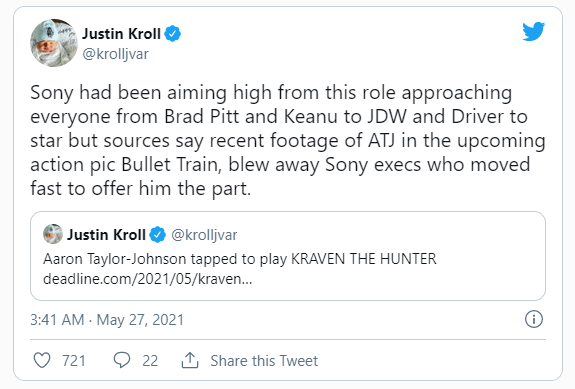Click the main tweet text about Sony
The width and height of the screenshot is (575, 389).
click(288, 140)
